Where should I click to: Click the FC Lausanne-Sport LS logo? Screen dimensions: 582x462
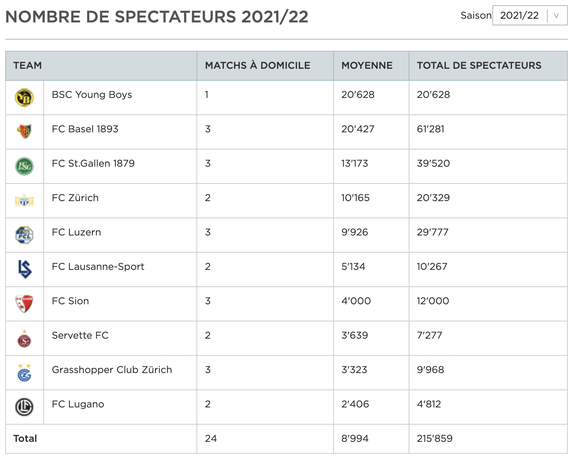tap(25, 269)
